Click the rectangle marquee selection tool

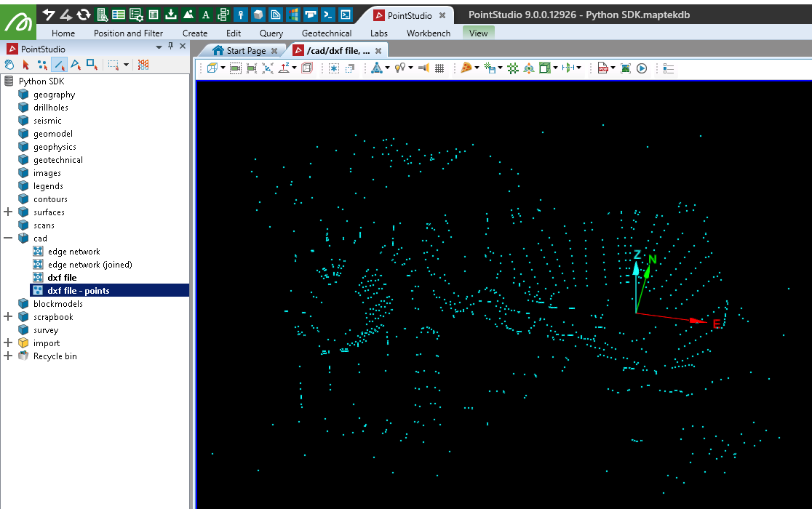click(x=114, y=65)
